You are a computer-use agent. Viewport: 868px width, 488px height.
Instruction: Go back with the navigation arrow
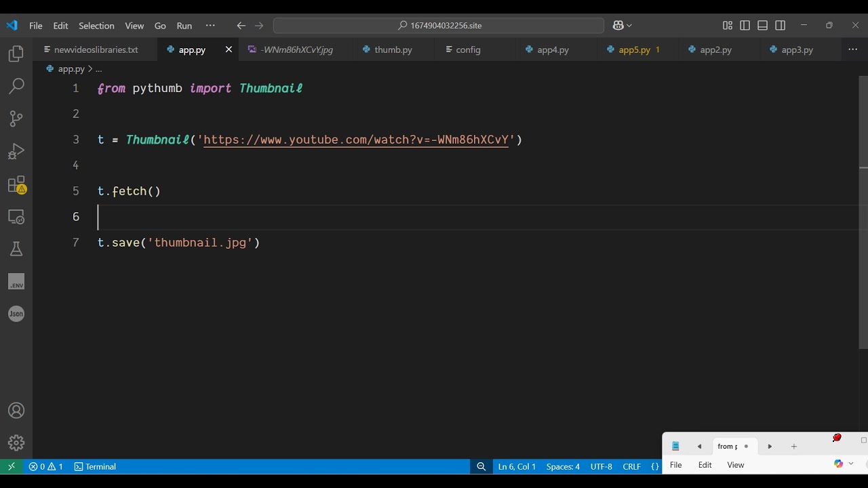[x=241, y=26]
